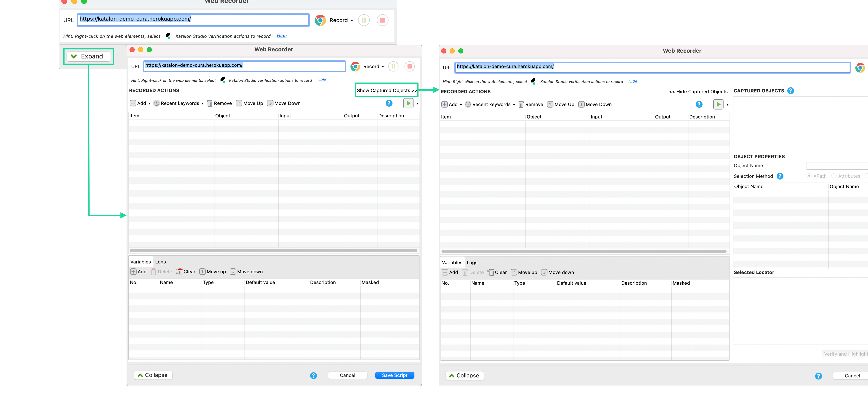This screenshot has width=868, height=393.
Task: Click Hide hint link in top window
Action: [282, 36]
